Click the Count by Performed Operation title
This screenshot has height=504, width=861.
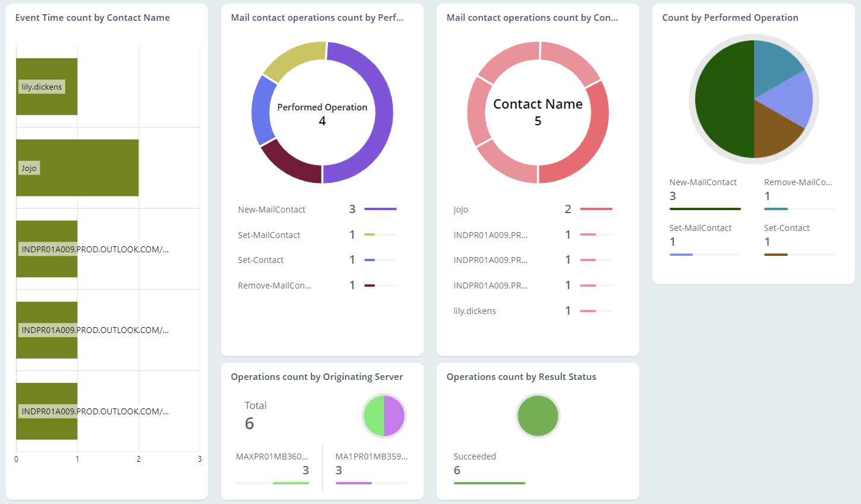pos(730,17)
